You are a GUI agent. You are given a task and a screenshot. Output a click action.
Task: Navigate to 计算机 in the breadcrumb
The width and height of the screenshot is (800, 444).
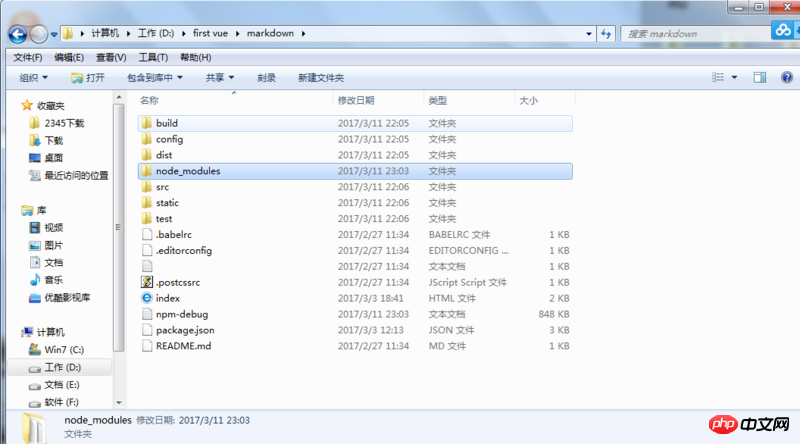click(105, 33)
